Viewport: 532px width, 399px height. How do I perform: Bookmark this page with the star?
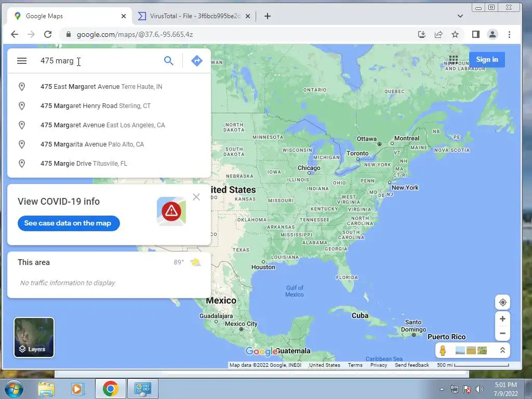[455, 34]
